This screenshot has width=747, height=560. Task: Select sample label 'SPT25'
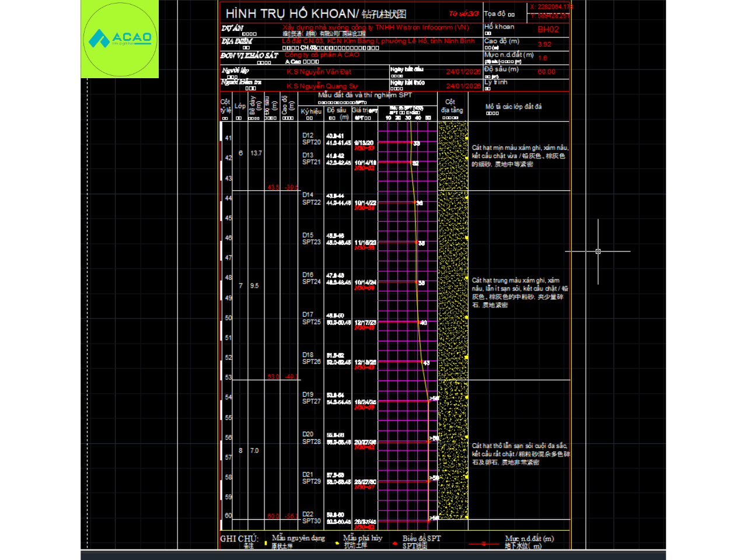pos(312,322)
